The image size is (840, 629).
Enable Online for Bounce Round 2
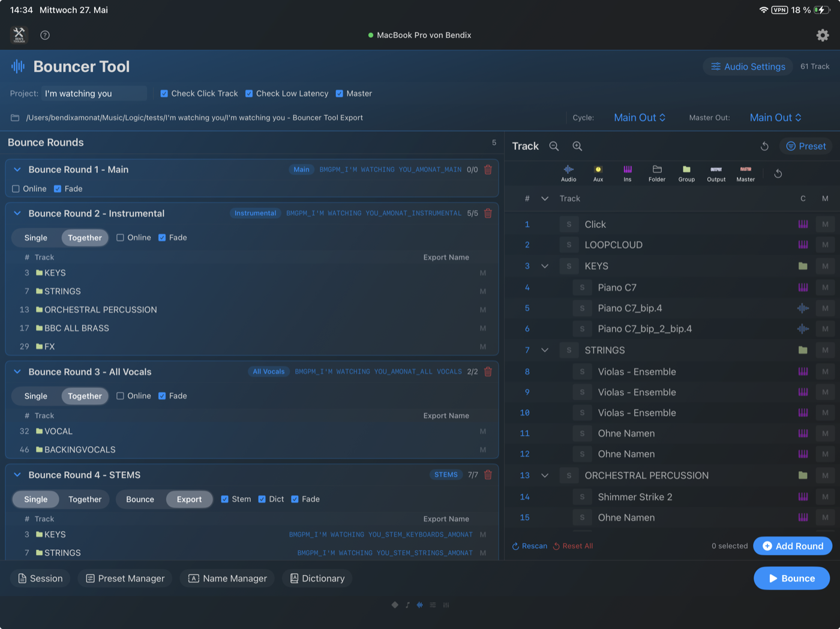[120, 237]
